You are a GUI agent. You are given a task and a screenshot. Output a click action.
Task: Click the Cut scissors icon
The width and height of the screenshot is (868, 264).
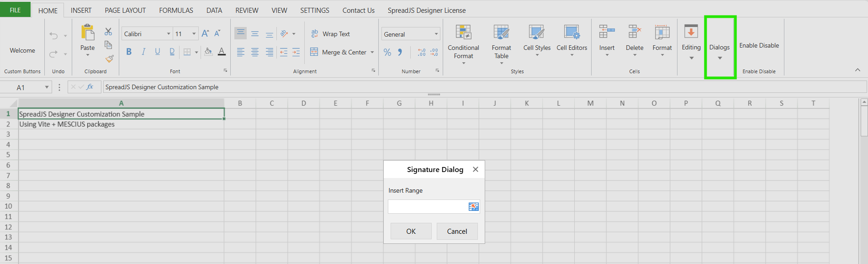click(x=108, y=32)
